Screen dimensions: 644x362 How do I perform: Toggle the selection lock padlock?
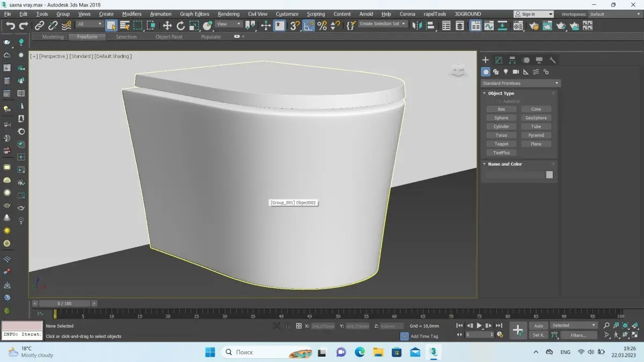288,326
